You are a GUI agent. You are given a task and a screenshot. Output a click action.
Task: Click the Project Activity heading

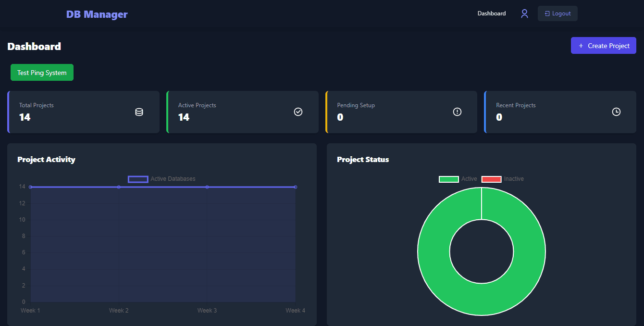[46, 159]
